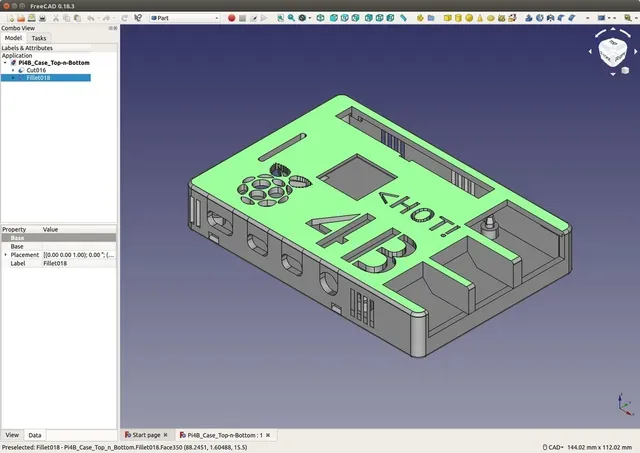Open the CAD navigation style menu
640x453 pixels.
click(552, 447)
